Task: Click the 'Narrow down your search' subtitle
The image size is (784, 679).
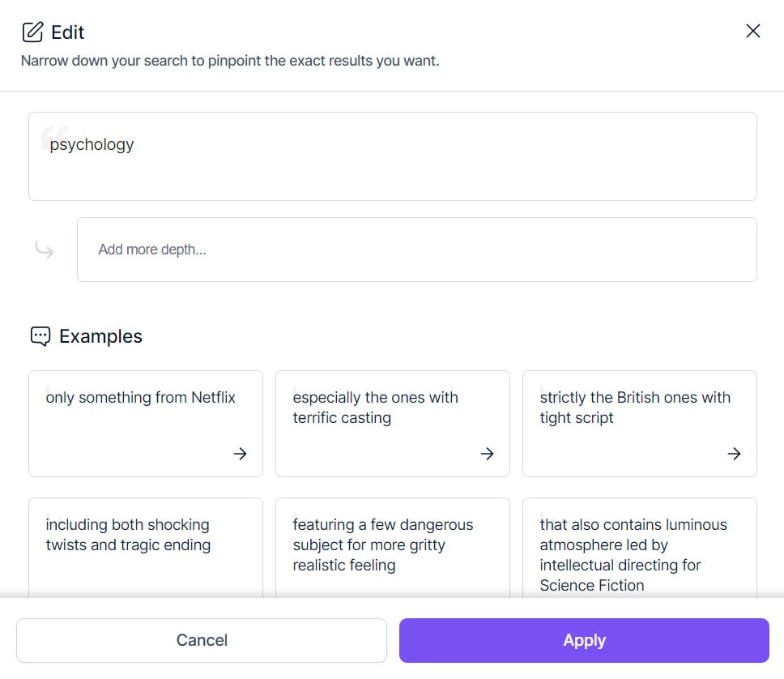Action: pos(230,61)
